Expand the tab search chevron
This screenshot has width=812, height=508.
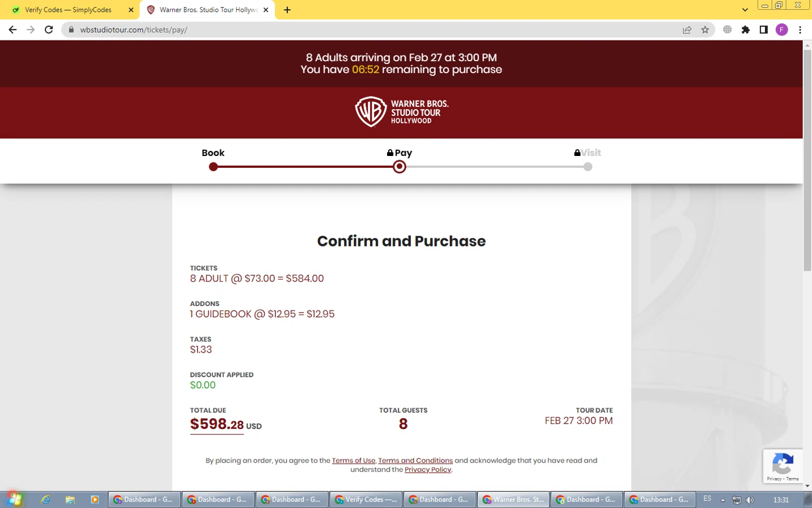click(x=745, y=10)
